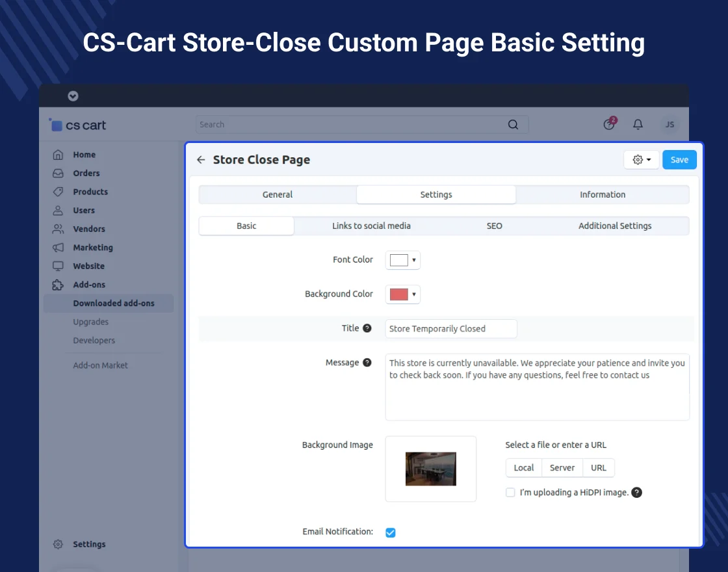Screen dimensions: 728x572
Task: Open the Links to social media tab
Action: tap(371, 226)
